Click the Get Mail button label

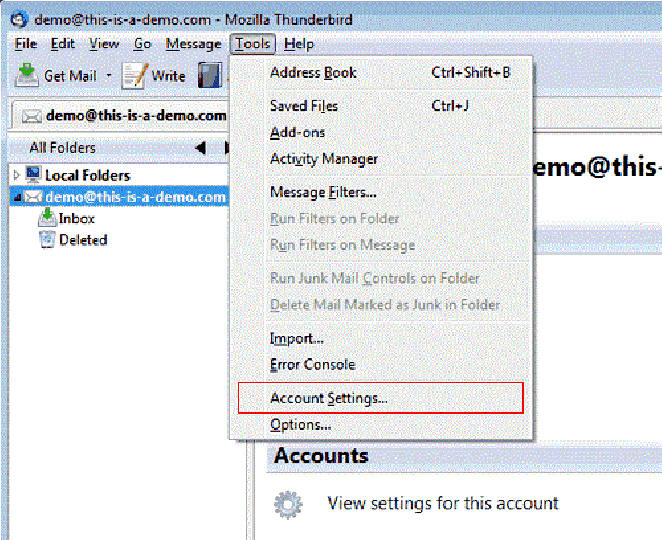click(x=70, y=76)
